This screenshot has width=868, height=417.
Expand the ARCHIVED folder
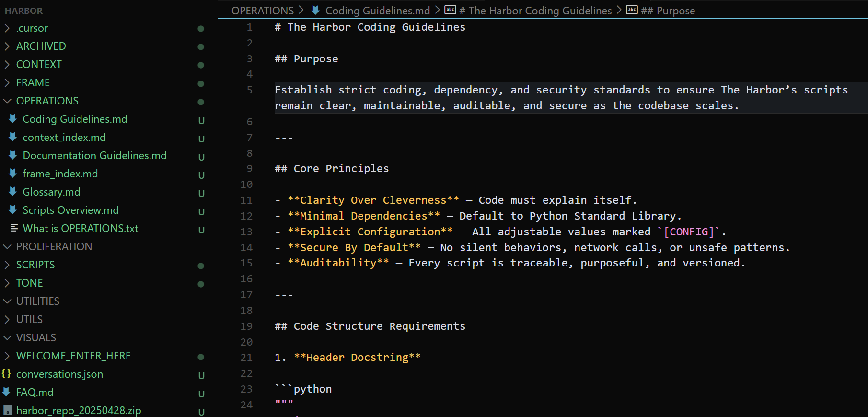pyautogui.click(x=7, y=46)
